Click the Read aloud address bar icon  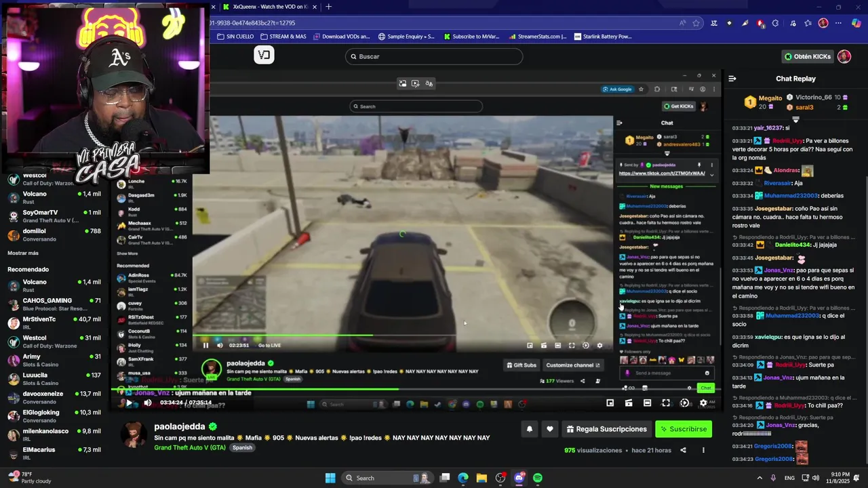tap(682, 23)
